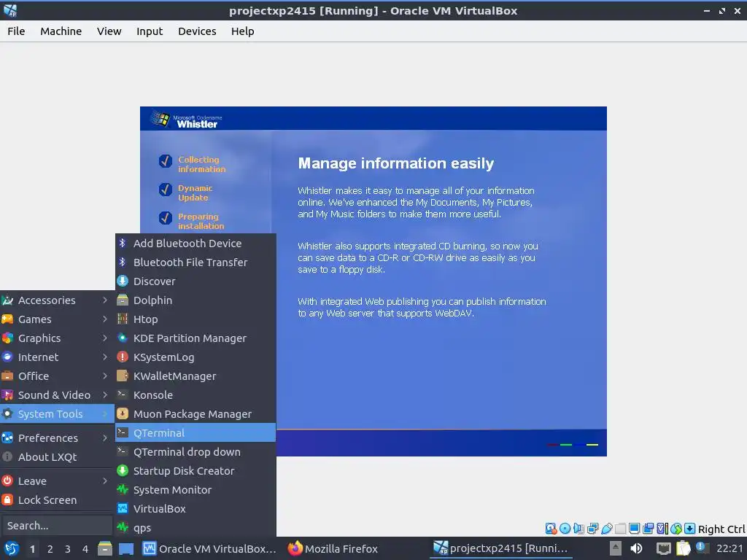747x560 pixels.
Task: Launch KWalletManager
Action: coord(196,376)
